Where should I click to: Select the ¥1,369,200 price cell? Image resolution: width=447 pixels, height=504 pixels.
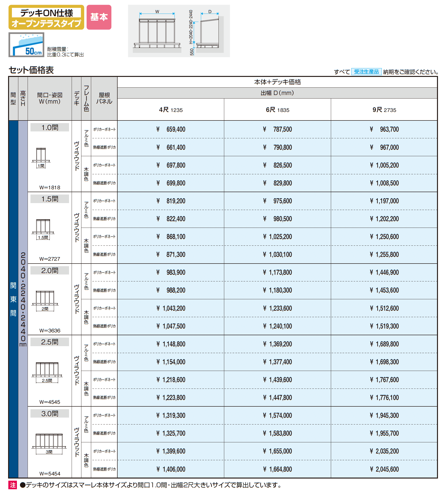coord(277,344)
